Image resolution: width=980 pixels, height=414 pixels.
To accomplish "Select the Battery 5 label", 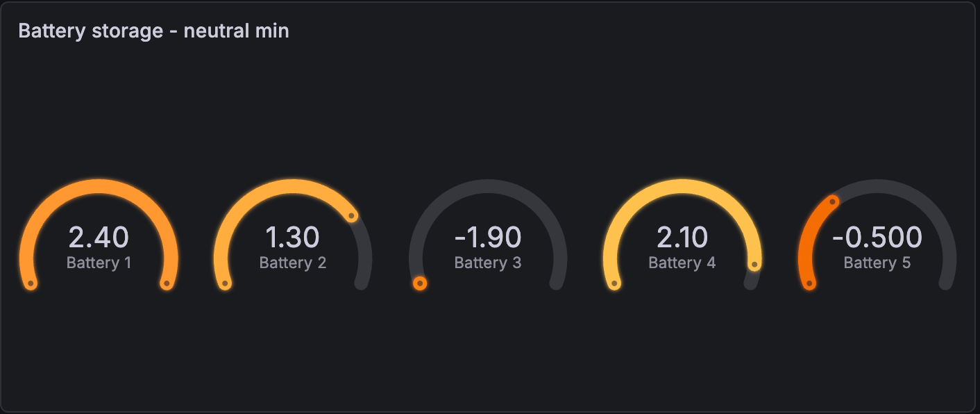I will click(877, 263).
